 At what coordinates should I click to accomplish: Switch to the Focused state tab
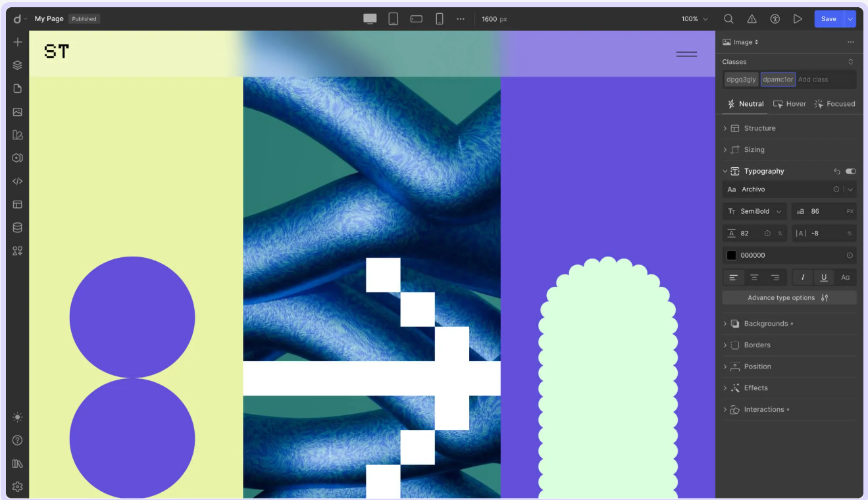tap(834, 104)
